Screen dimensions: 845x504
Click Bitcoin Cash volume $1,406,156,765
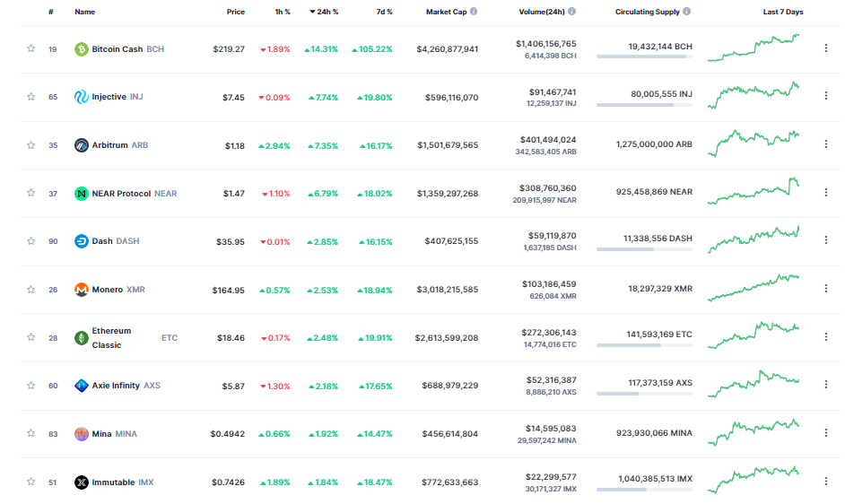coord(546,44)
